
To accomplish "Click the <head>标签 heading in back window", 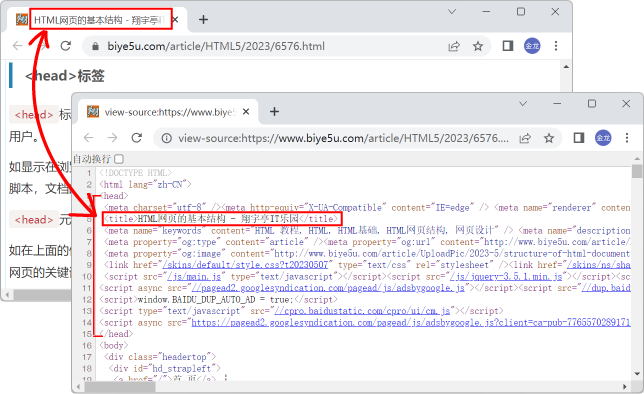I will [64, 76].
